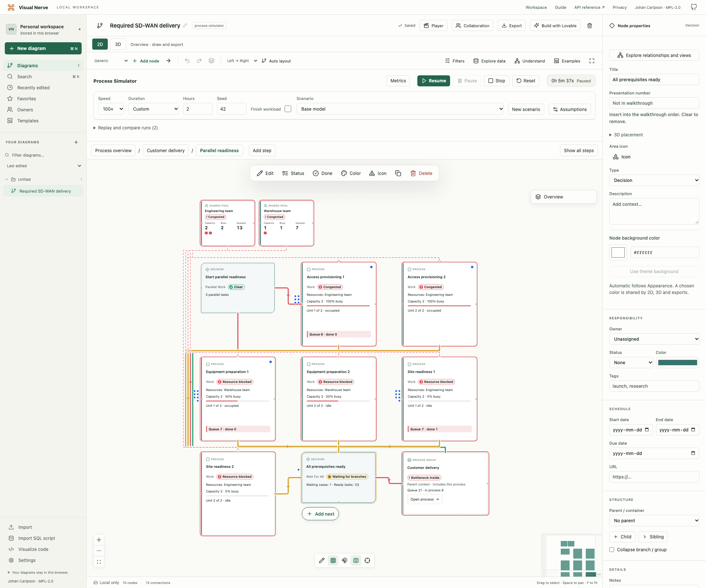Select the pencil draw tool at bottom
The image size is (706, 588).
[322, 560]
